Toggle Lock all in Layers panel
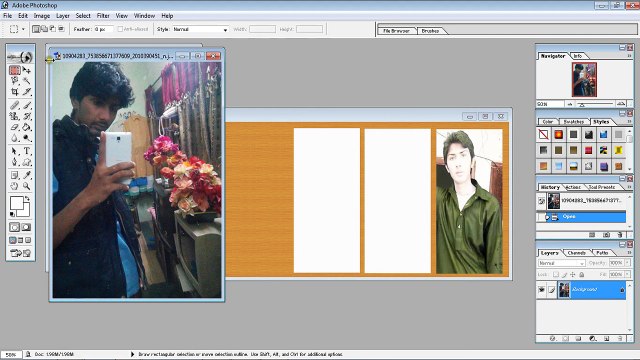The image size is (640, 360). (582, 275)
